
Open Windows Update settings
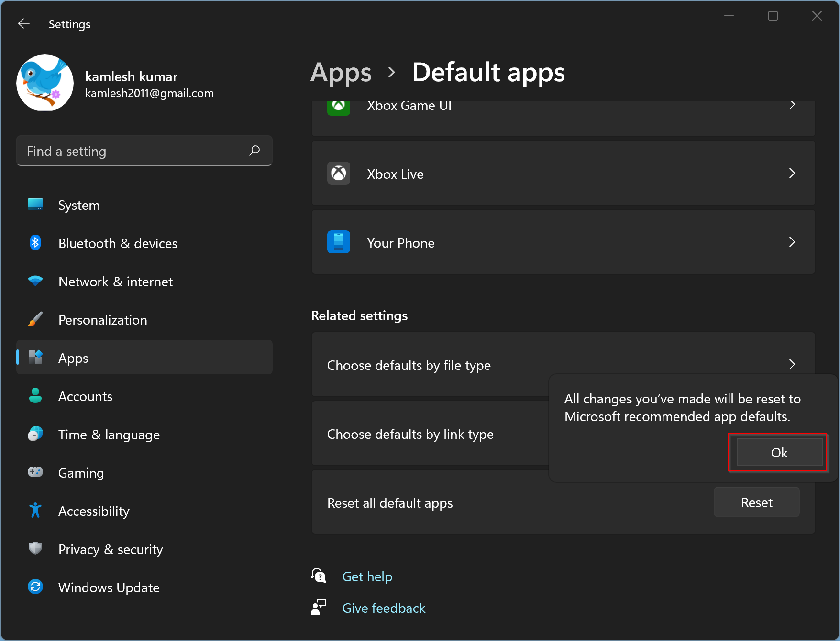[x=144, y=587]
